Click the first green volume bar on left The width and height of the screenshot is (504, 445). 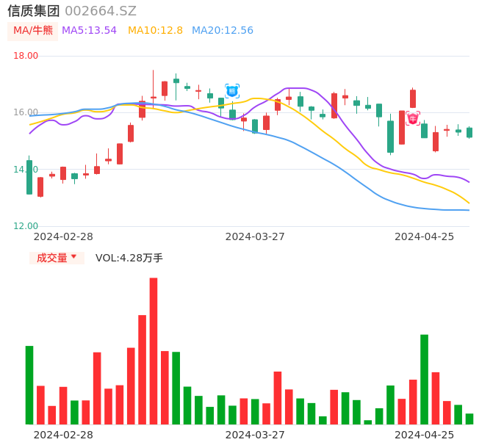29,385
